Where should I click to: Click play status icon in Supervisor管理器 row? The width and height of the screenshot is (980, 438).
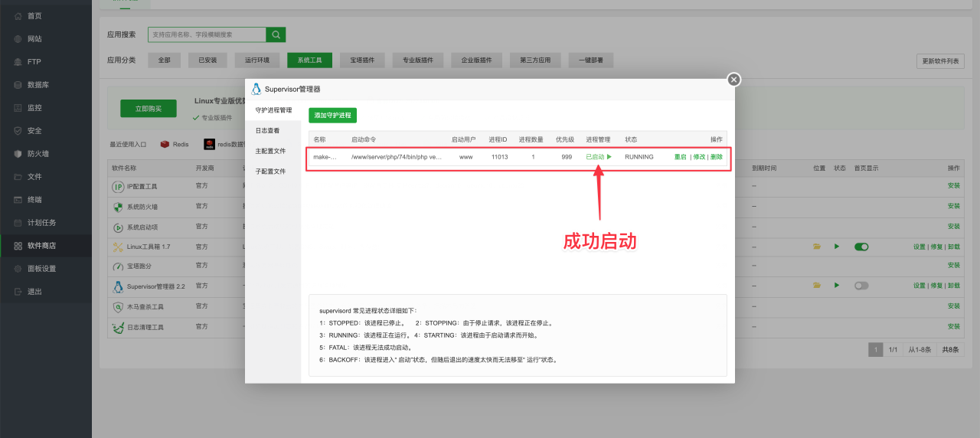(x=837, y=285)
